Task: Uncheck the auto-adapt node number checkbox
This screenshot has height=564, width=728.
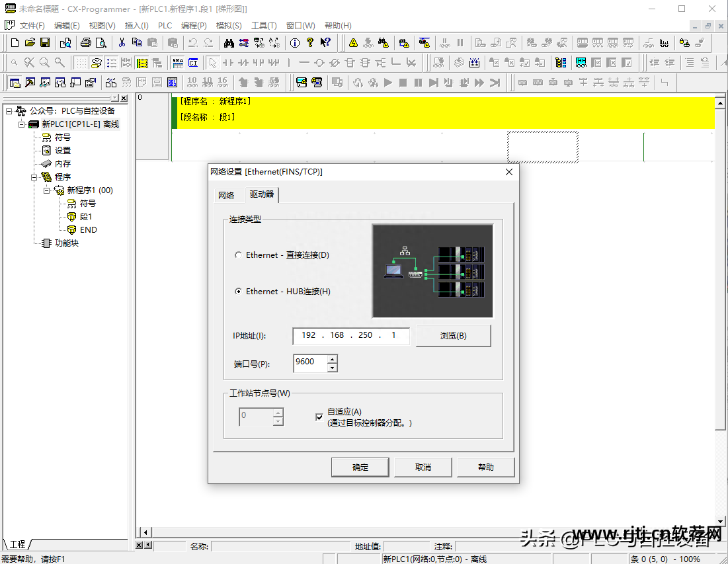Action: 320,417
